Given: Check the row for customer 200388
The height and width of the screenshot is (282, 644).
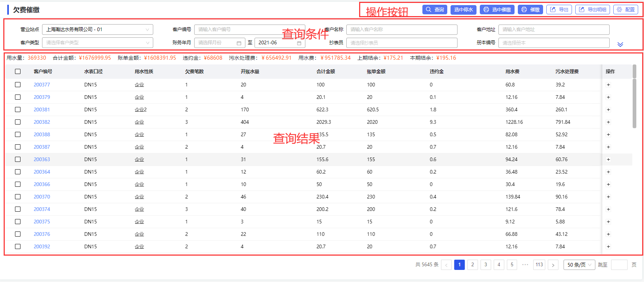Looking at the screenshot, I should [x=18, y=134].
